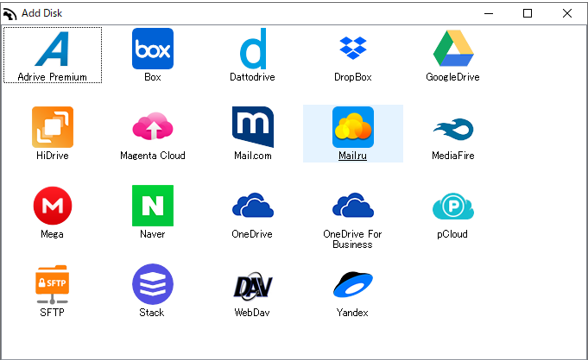Choose the Mega red M icon

click(x=52, y=206)
